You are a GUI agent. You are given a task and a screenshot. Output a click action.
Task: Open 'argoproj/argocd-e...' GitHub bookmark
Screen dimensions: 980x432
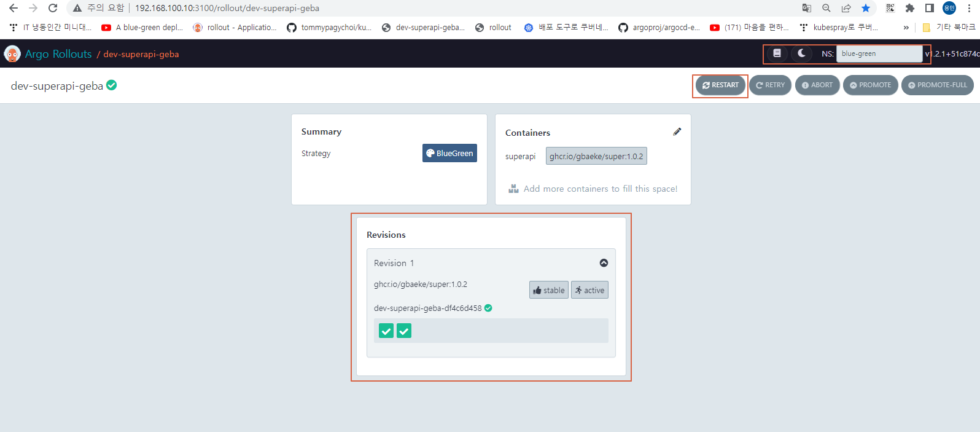pos(659,28)
